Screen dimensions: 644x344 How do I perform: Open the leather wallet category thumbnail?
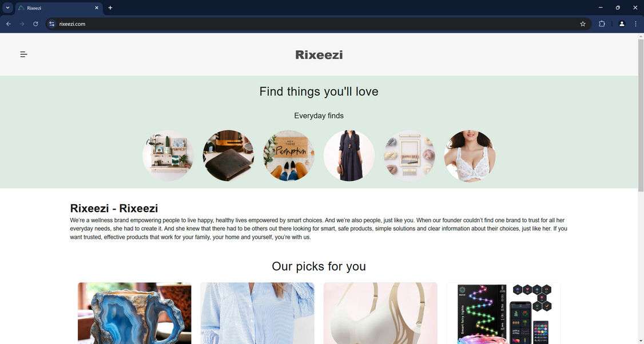228,155
